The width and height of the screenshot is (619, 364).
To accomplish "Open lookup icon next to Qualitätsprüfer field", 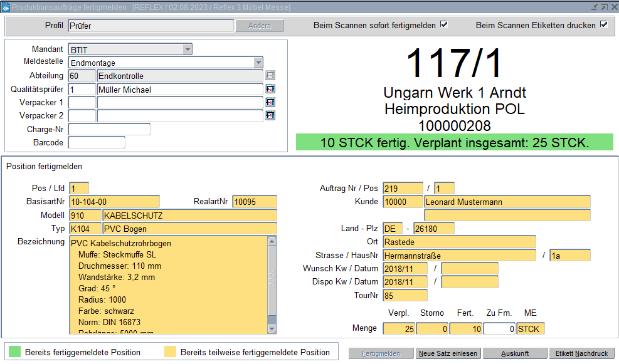I will 270,89.
